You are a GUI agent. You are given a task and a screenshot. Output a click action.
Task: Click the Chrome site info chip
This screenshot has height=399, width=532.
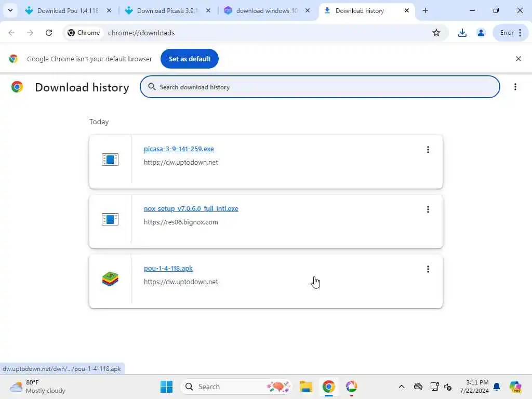84,33
